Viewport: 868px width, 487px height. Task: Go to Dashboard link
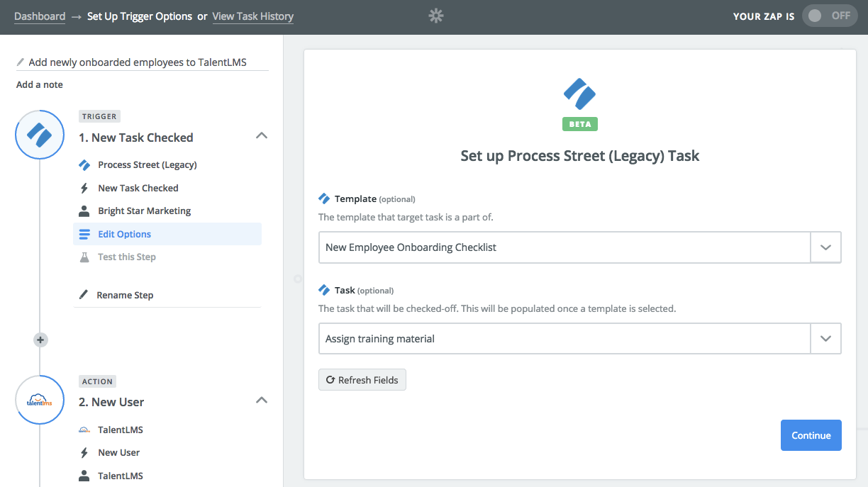[x=40, y=16]
